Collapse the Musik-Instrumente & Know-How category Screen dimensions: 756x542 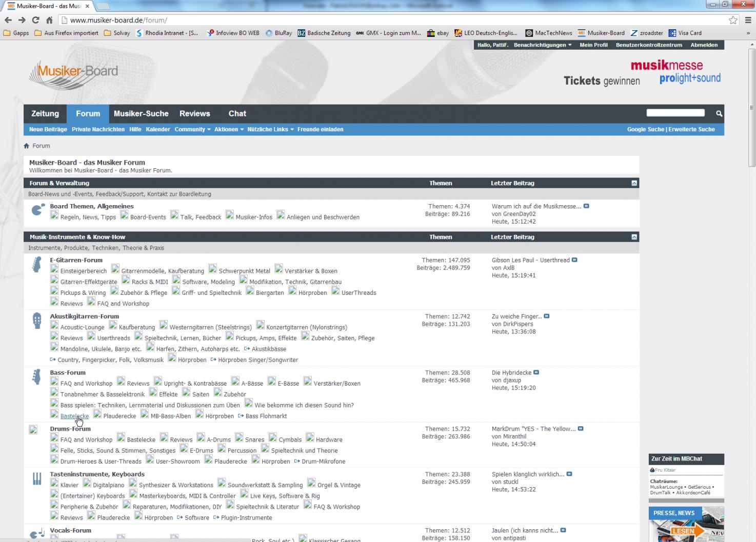pyautogui.click(x=634, y=237)
